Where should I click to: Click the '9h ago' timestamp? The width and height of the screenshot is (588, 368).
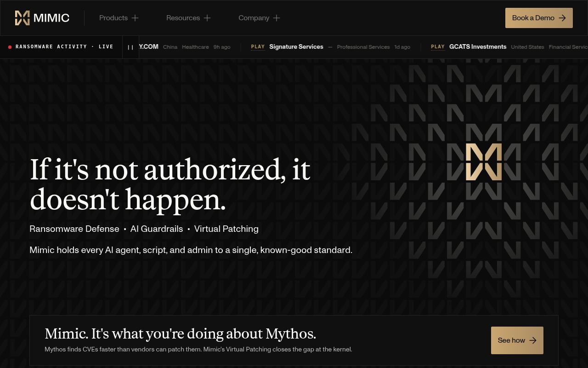[222, 47]
